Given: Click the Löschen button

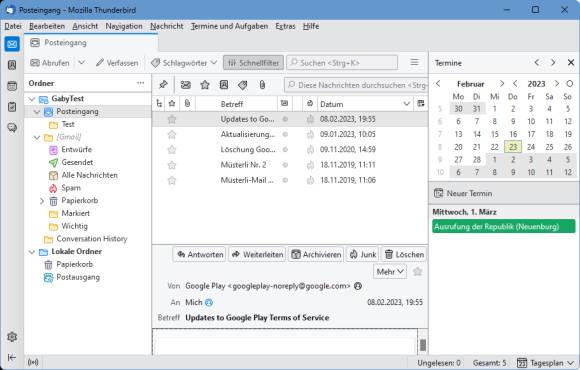Looking at the screenshot, I should coord(404,255).
